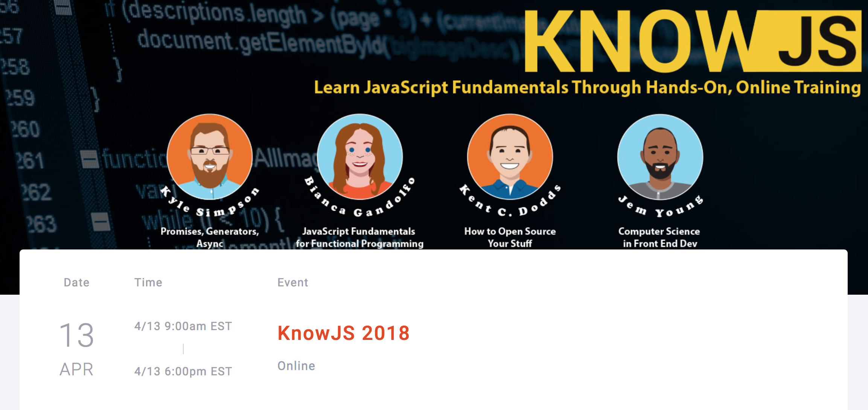This screenshot has height=410, width=868.
Task: Click the 'Promises, Generators, Async' talk title
Action: [210, 237]
